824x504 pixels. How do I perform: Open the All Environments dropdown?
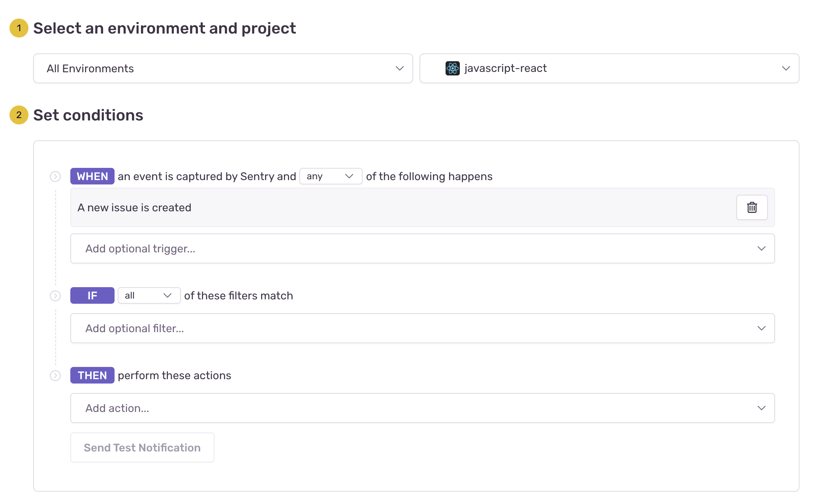coord(223,68)
